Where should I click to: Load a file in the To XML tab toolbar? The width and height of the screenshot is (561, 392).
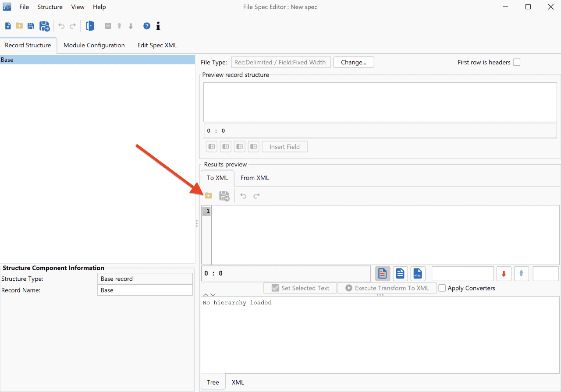click(x=209, y=196)
